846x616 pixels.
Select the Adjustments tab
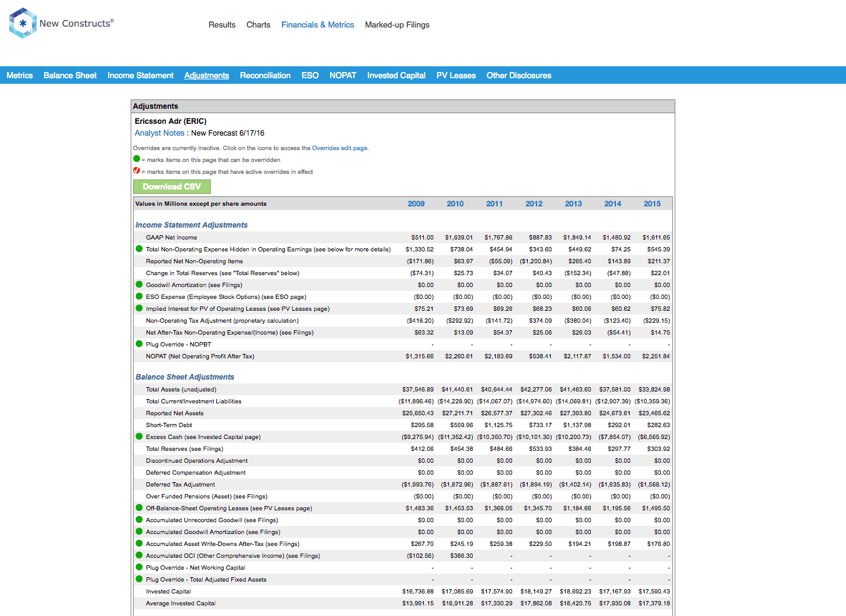(206, 76)
